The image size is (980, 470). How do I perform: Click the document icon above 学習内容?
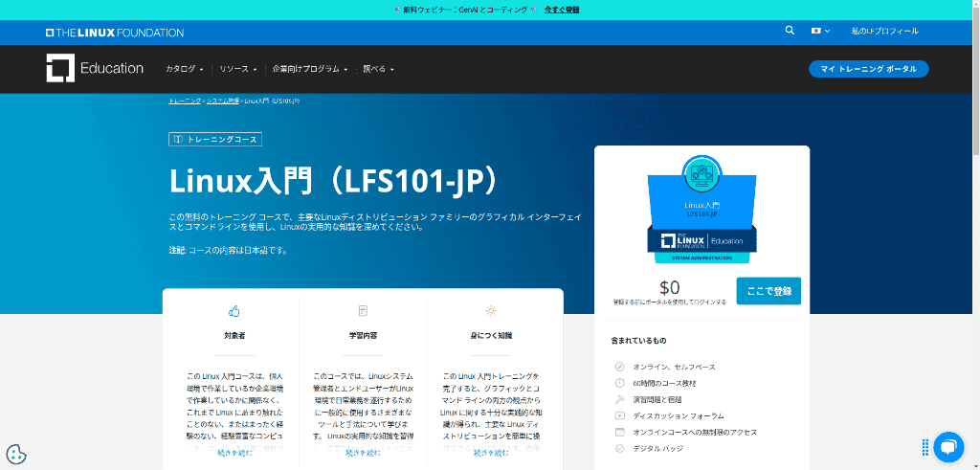pos(363,311)
